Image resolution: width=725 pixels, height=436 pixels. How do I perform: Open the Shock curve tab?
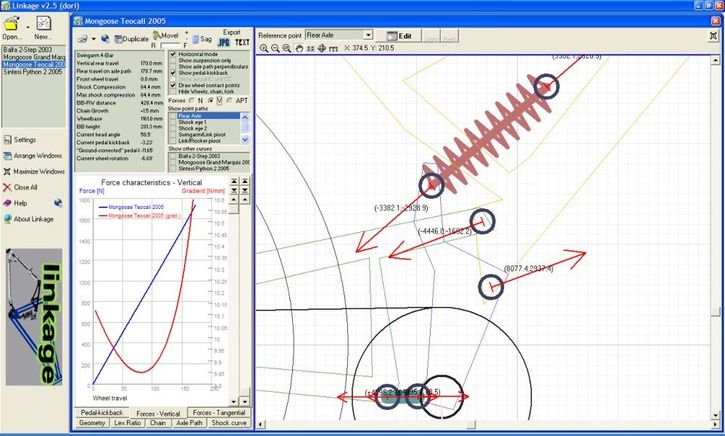coord(229,423)
